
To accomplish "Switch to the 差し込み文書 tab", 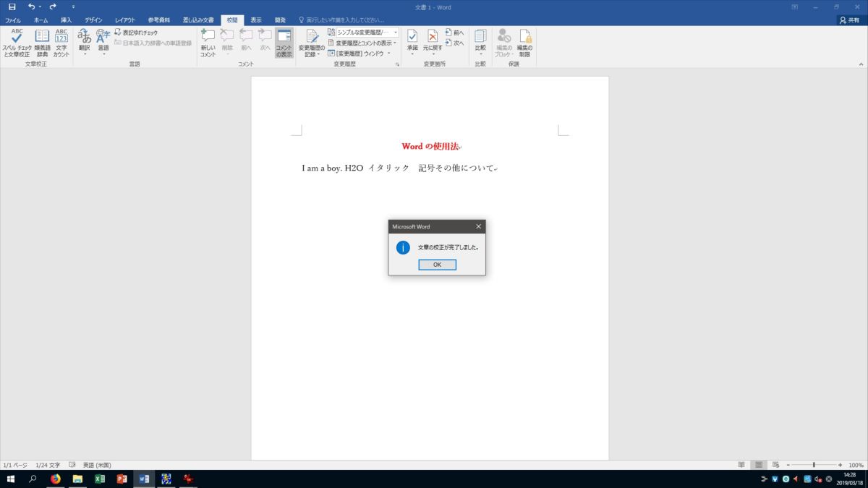I will click(197, 20).
